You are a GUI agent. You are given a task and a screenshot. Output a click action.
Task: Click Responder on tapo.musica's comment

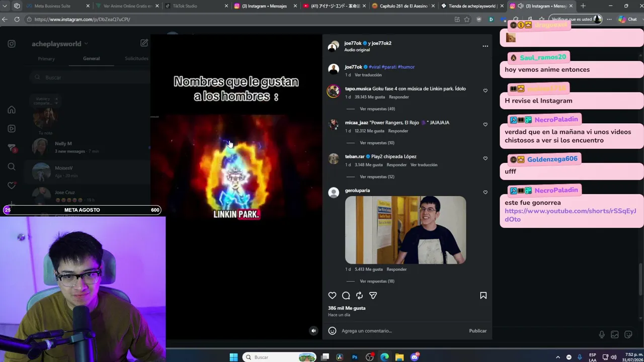tap(399, 97)
